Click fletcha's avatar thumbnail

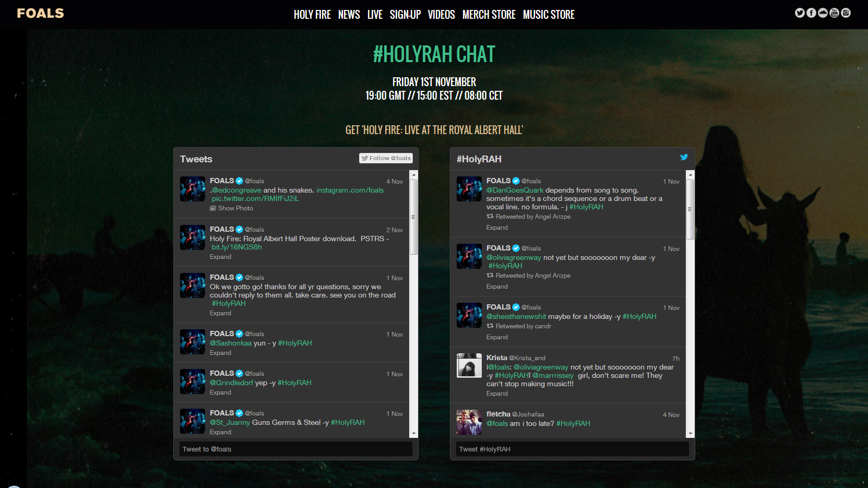469,422
